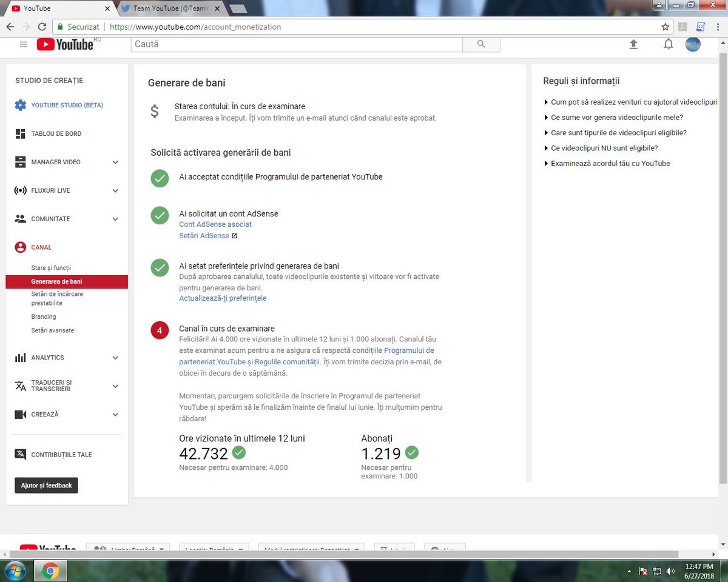
Task: Click the address bar URL
Action: 195,27
